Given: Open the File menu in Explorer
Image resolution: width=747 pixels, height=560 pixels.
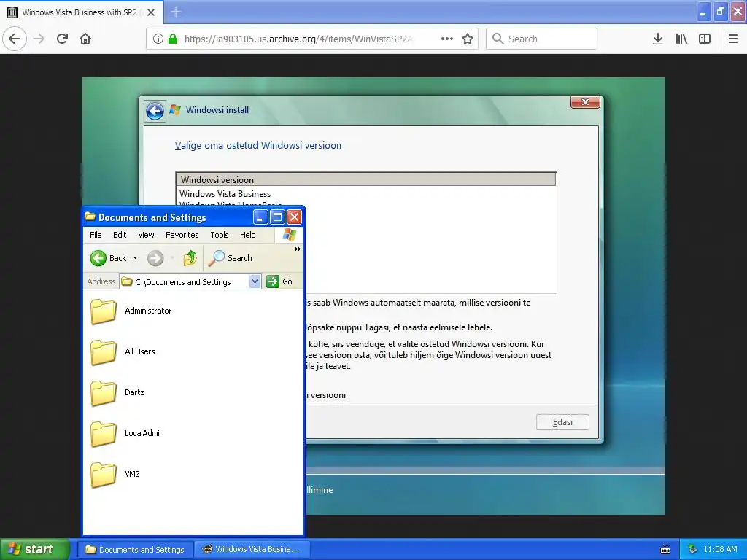Looking at the screenshot, I should 96,235.
